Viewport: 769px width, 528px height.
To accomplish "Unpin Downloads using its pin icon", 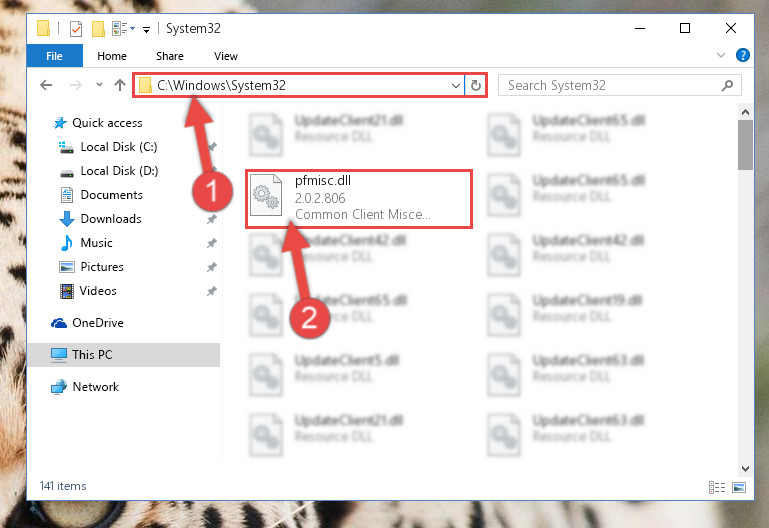I will 211,219.
